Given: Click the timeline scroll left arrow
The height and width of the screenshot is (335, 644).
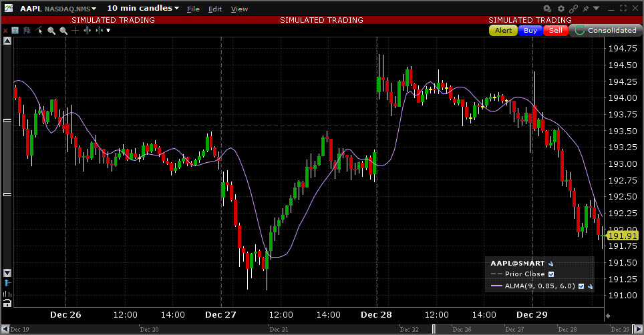Looking at the screenshot, I should pyautogui.click(x=5, y=329).
